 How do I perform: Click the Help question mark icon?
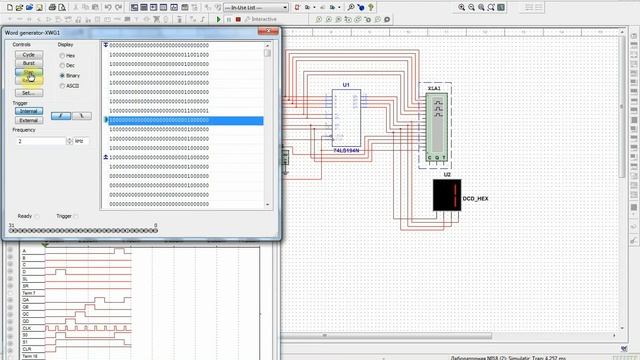371,7
